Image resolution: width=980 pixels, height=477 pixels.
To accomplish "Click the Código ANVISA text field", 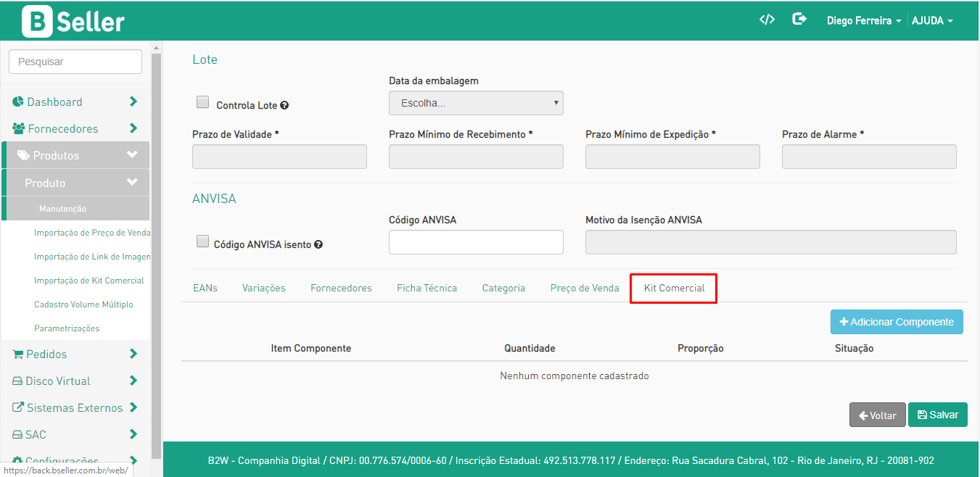I will (x=476, y=242).
